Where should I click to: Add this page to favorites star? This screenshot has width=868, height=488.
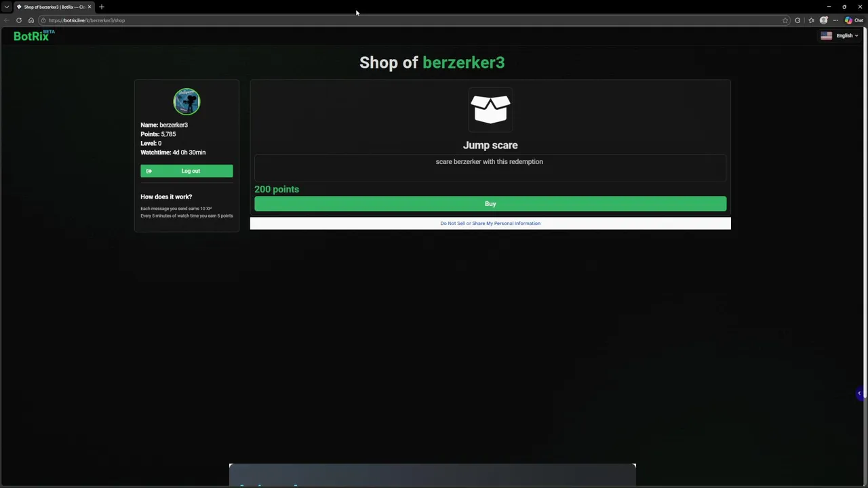pyautogui.click(x=785, y=20)
